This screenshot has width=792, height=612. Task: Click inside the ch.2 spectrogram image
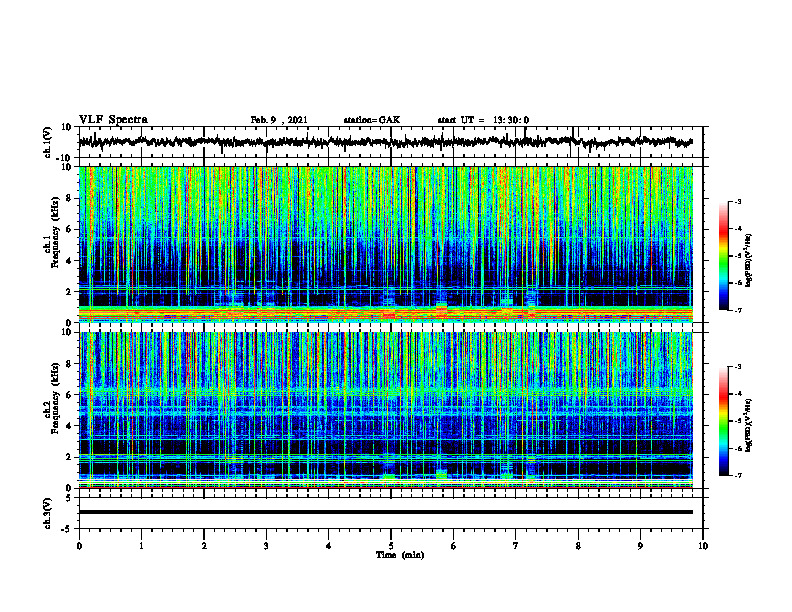click(x=386, y=410)
